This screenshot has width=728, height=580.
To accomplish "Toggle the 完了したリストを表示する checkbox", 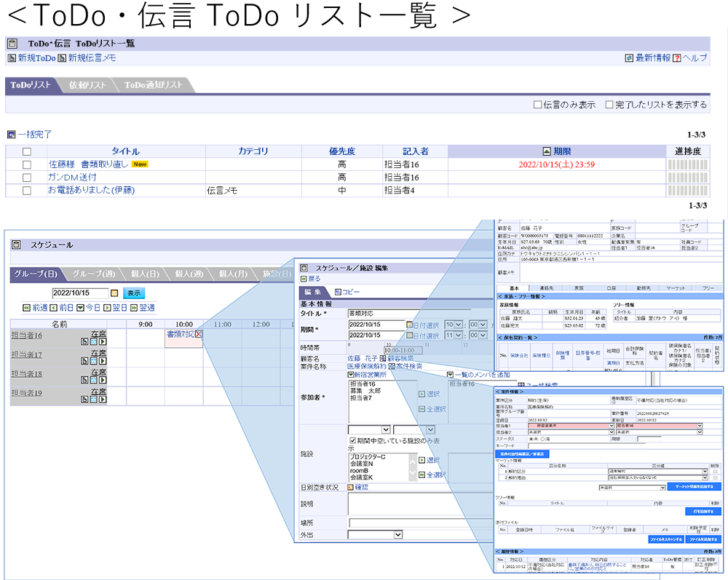I will click(609, 105).
